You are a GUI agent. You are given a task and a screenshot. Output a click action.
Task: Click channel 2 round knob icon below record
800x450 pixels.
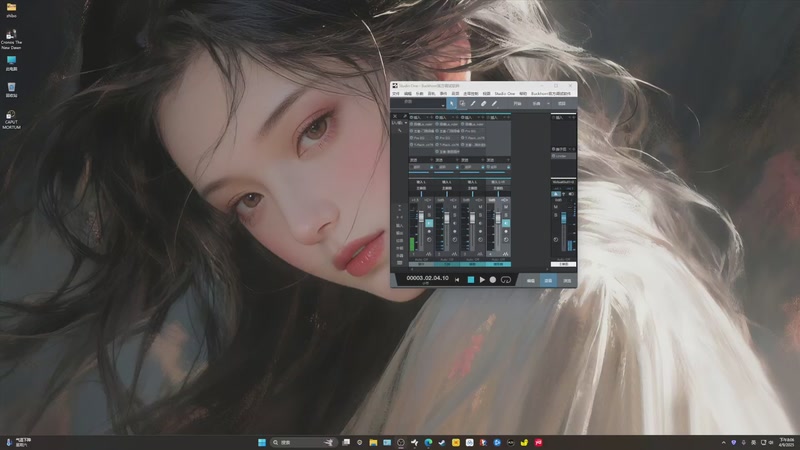tap(455, 240)
